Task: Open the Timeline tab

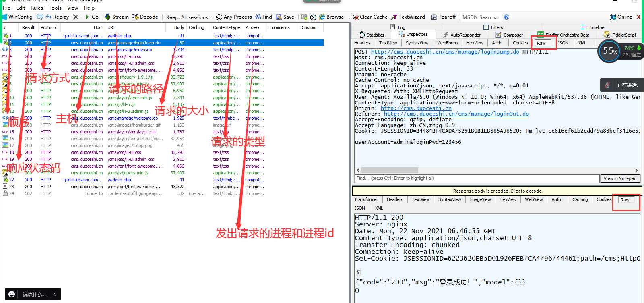Action: coord(592,27)
